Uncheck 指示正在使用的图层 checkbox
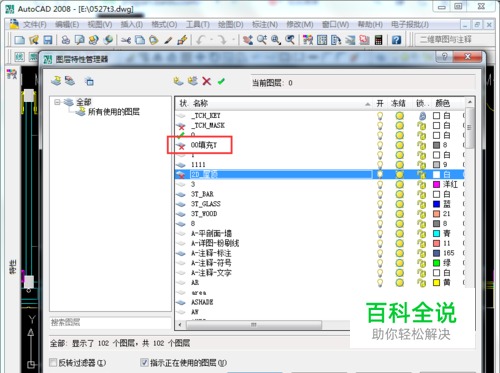 (144, 362)
